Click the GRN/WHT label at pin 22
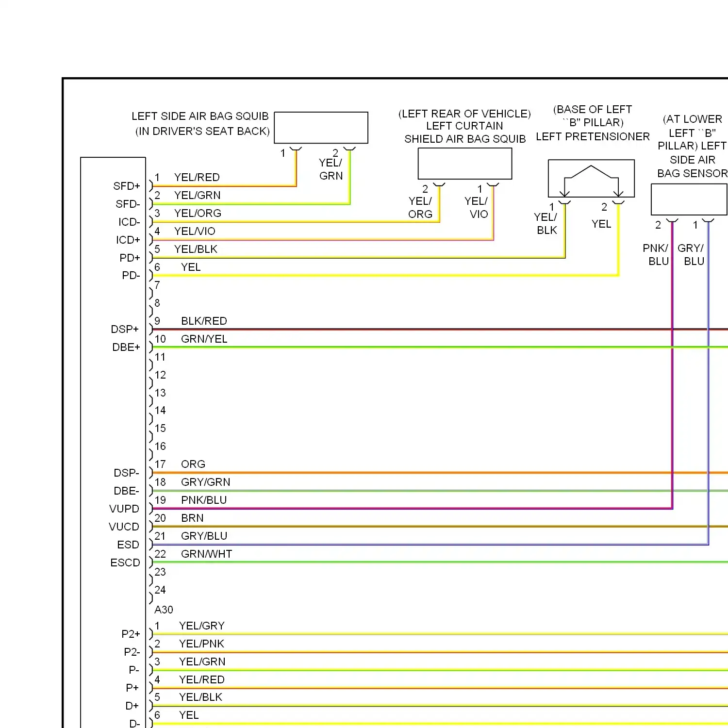Image resolution: width=728 pixels, height=728 pixels. [206, 554]
